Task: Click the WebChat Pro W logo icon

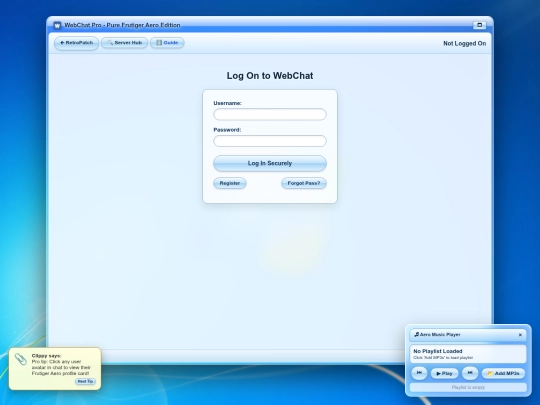Action: 57,25
